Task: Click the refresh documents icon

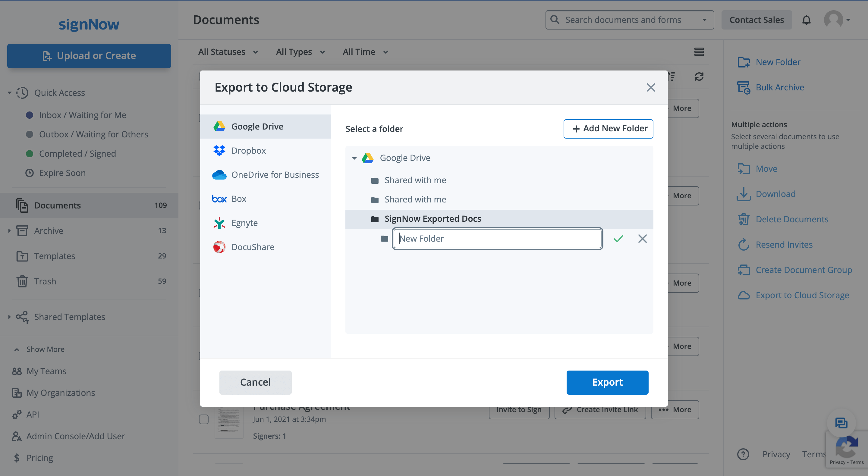Action: (699, 77)
